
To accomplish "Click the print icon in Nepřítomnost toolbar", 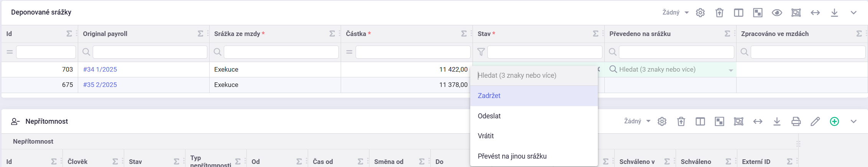I will (x=796, y=121).
